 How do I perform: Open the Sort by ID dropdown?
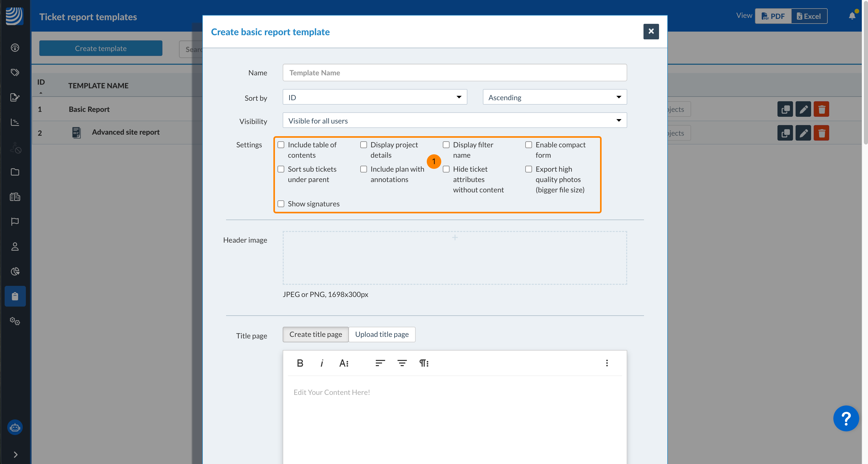click(375, 97)
